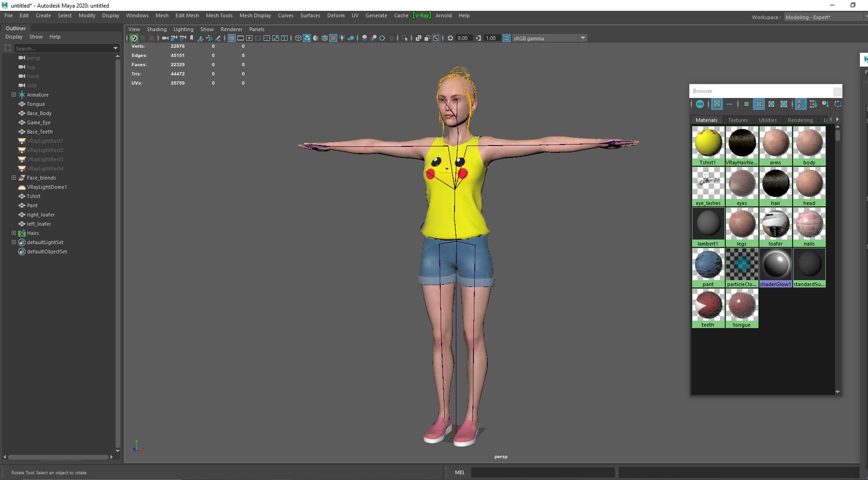Close the Browser panel
868x480 pixels.
coord(837,91)
